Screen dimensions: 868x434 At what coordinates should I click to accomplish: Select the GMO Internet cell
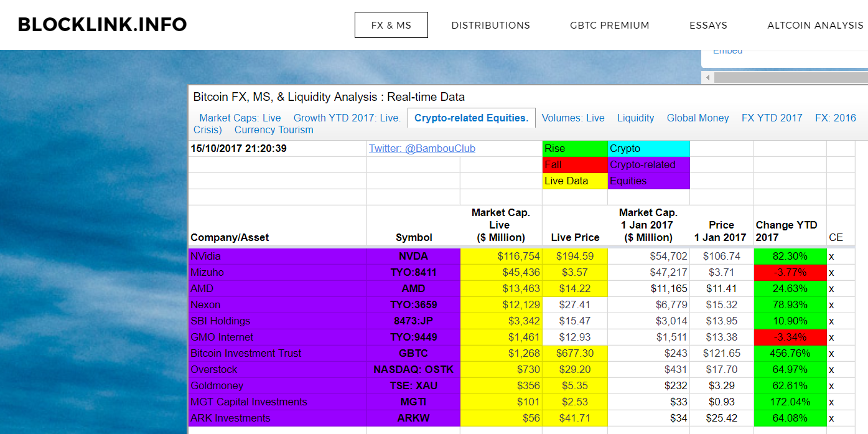(278, 337)
